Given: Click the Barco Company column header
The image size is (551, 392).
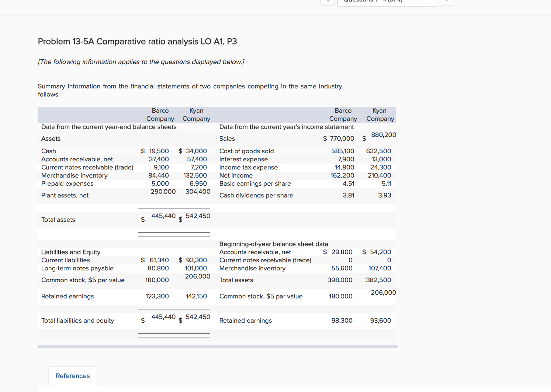Looking at the screenshot, I should pyautogui.click(x=160, y=115).
